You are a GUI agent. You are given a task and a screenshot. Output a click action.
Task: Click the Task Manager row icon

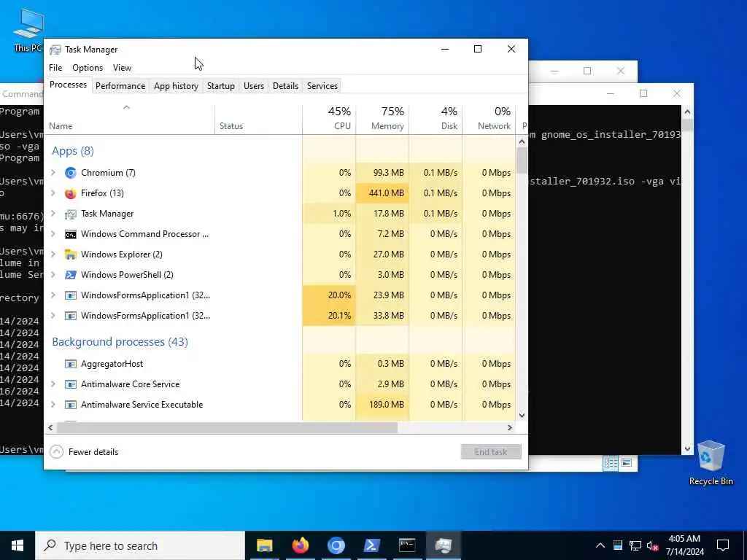(x=71, y=214)
